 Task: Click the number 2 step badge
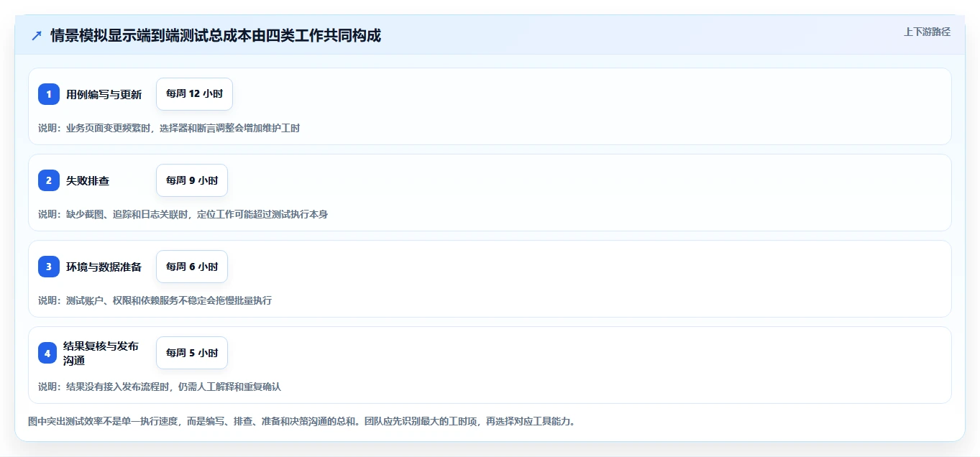(49, 180)
